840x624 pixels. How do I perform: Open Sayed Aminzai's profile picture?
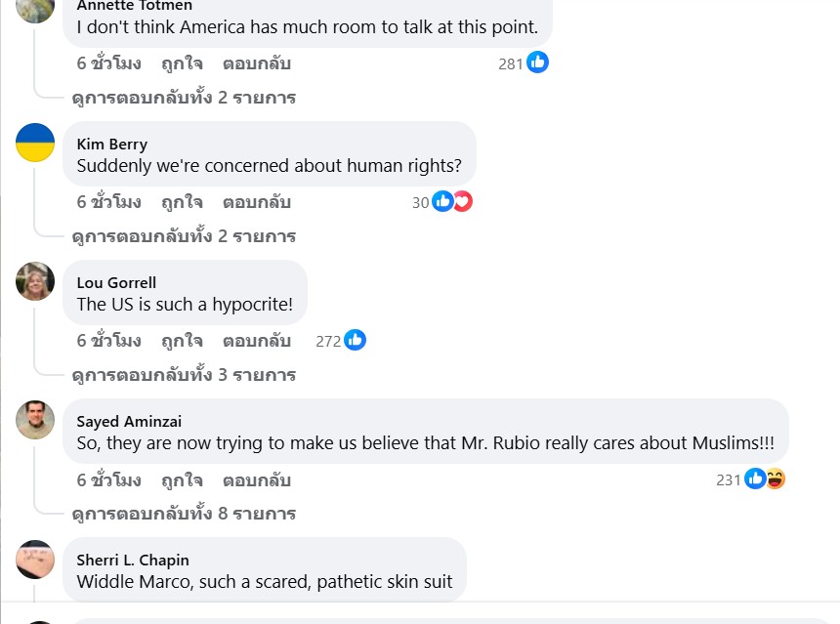coord(35,420)
